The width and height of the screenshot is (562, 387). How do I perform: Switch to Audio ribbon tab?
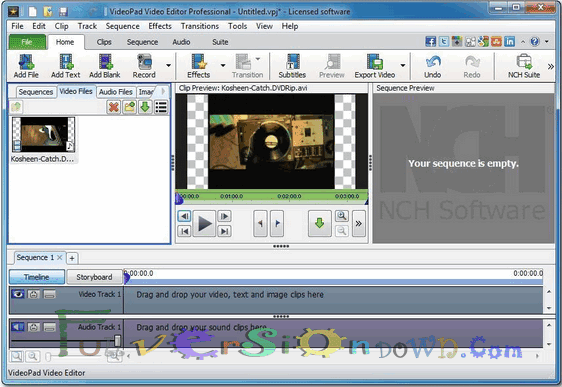click(x=181, y=42)
